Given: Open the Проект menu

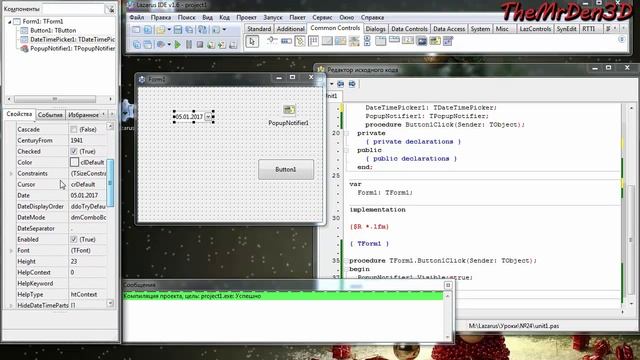Looking at the screenshot, I should point(247,18).
